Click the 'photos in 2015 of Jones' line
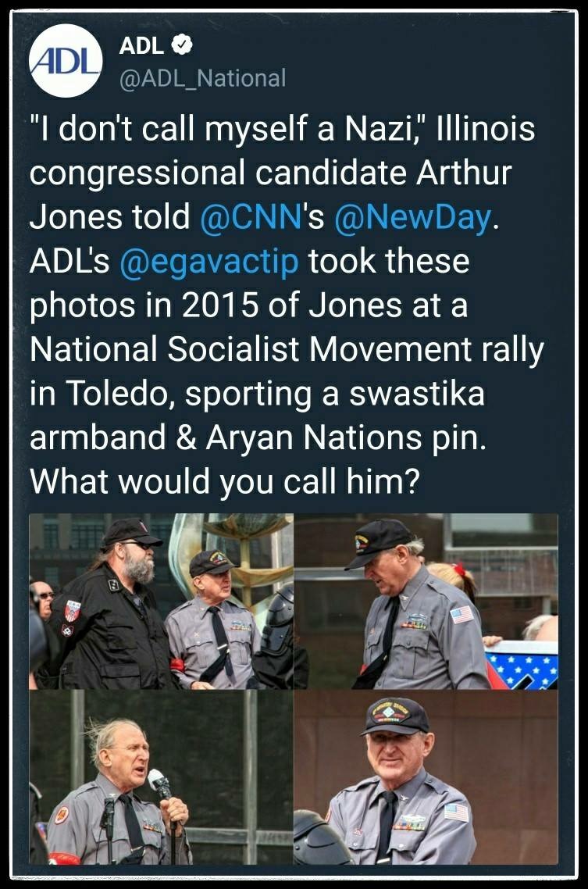 [248, 305]
